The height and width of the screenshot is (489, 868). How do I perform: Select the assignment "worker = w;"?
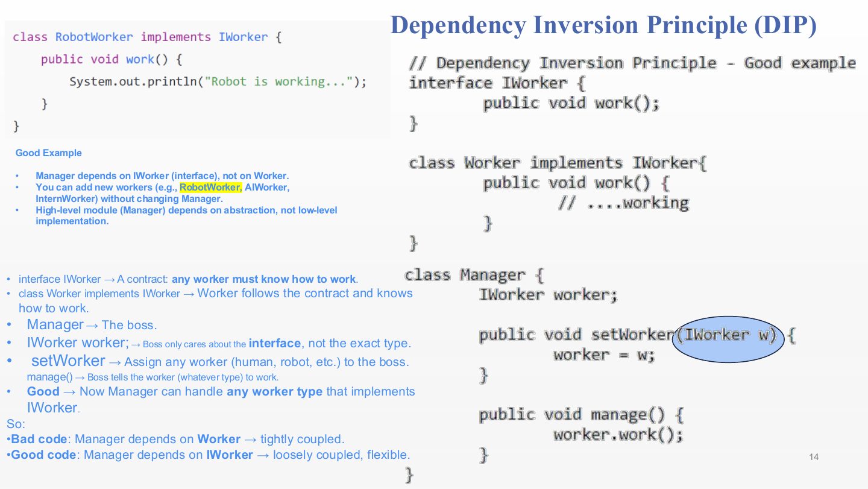pyautogui.click(x=604, y=355)
